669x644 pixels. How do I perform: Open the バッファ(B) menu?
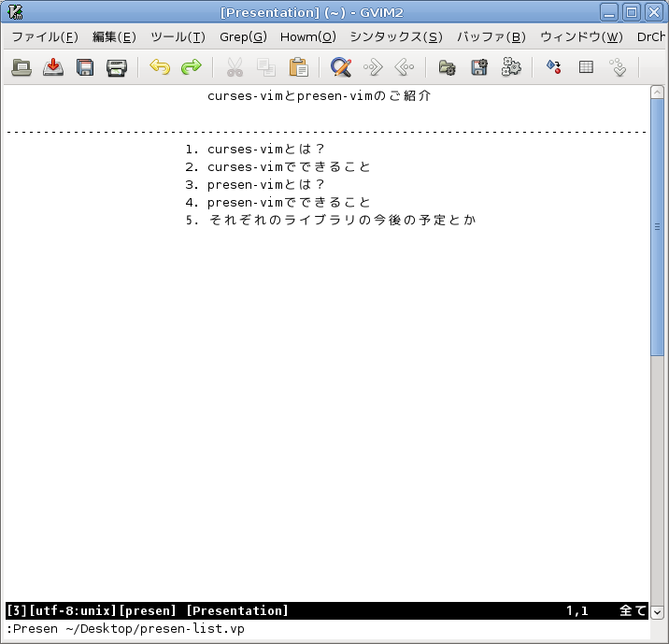coord(491,37)
